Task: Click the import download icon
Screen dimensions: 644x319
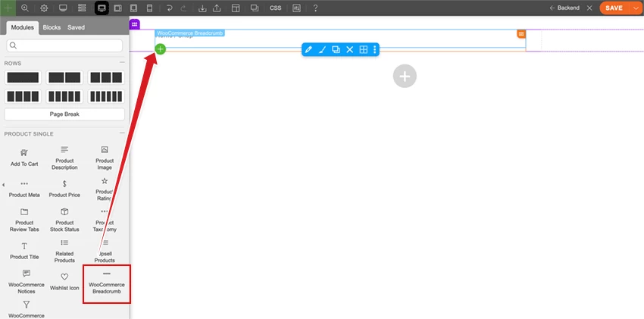Action: pos(202,8)
